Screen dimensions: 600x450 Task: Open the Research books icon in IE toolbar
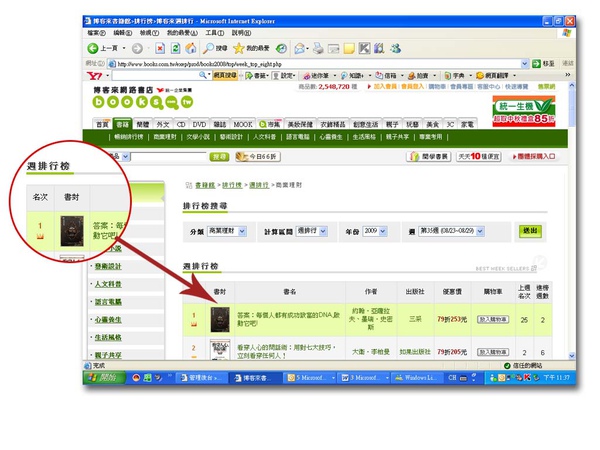click(379, 48)
